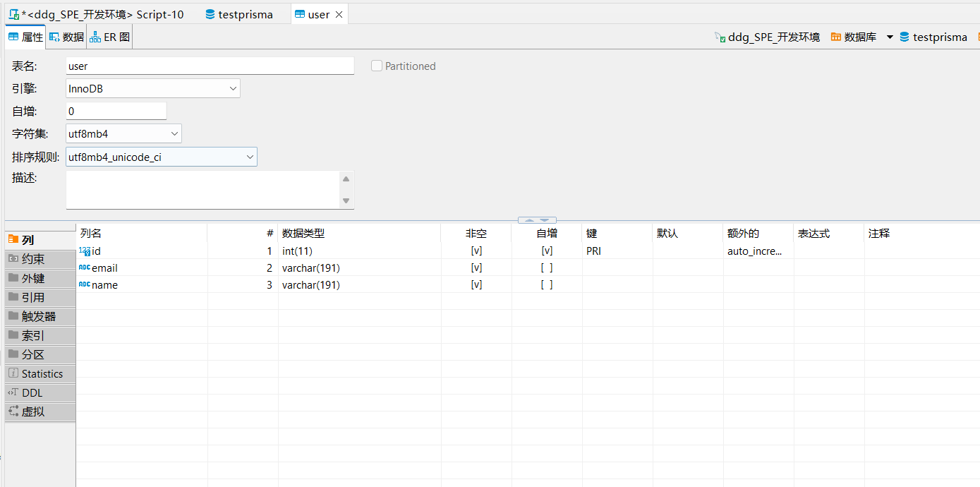Viewport: 980px width, 487px height.
Task: Click the 默认 column header
Action: coord(688,233)
